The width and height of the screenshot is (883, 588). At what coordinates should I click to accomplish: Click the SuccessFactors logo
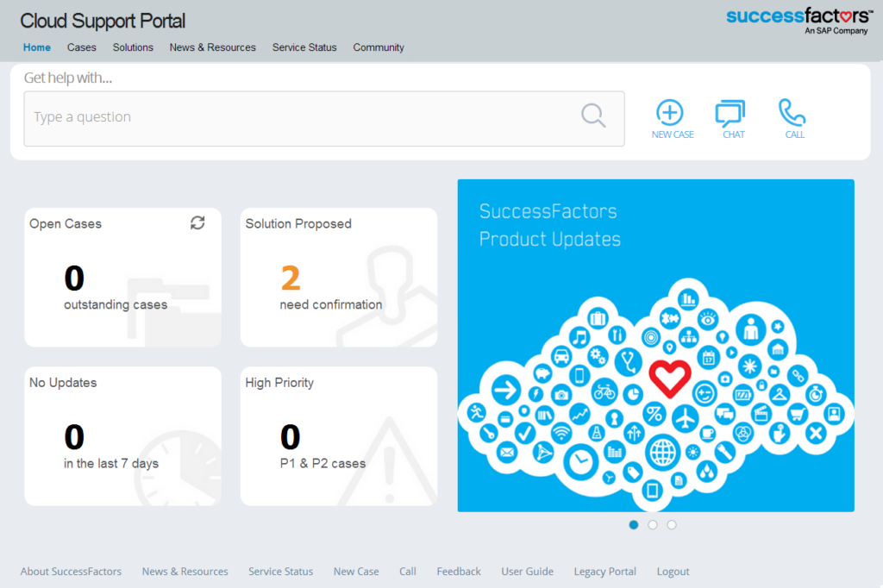click(799, 21)
